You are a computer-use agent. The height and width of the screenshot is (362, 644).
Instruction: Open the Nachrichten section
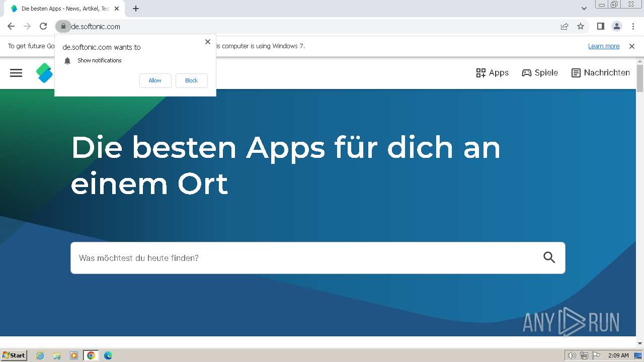click(x=601, y=73)
